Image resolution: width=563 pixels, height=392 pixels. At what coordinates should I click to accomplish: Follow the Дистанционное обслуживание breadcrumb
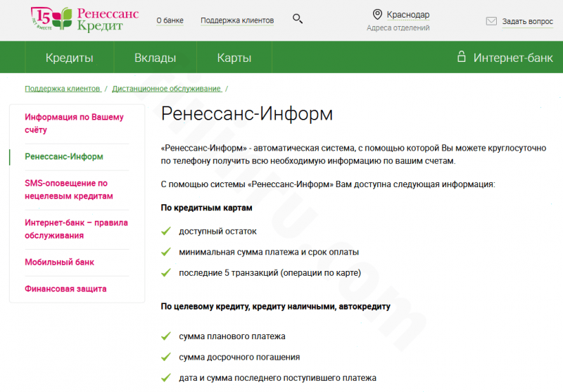(167, 89)
